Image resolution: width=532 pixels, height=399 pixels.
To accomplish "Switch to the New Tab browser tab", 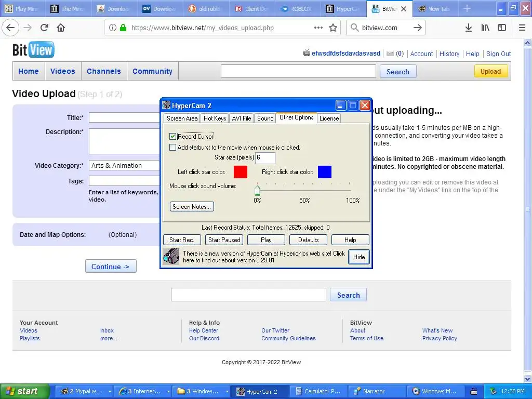I will click(x=435, y=9).
